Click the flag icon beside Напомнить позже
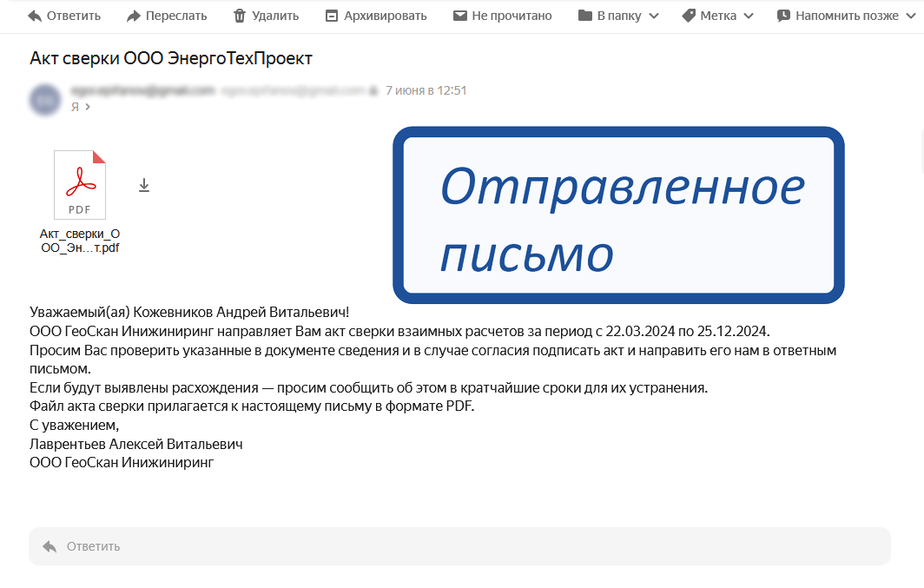 pos(784,16)
